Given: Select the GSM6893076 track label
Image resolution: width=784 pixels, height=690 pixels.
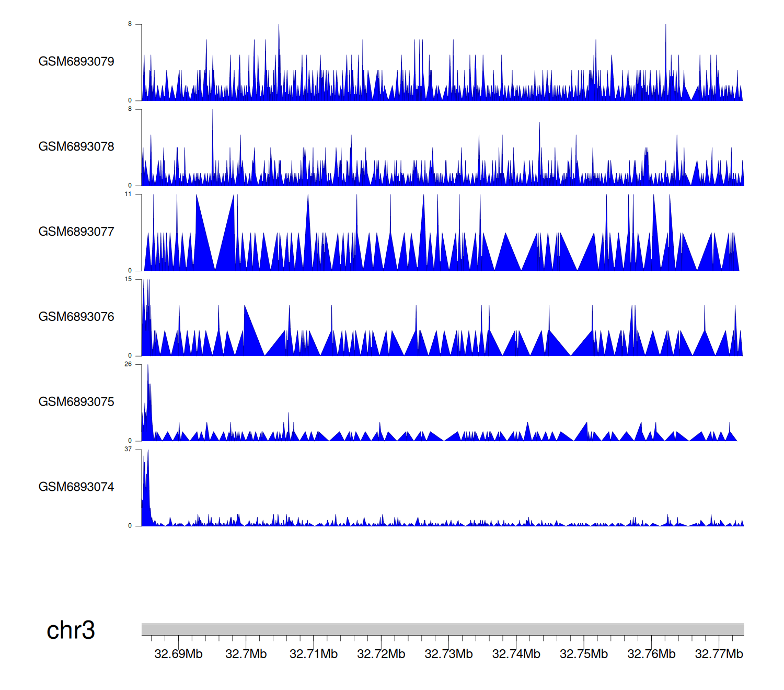Looking at the screenshot, I should click(76, 317).
